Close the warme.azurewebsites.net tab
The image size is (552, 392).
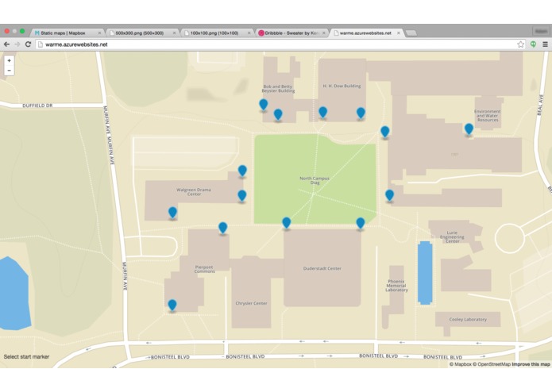click(398, 33)
